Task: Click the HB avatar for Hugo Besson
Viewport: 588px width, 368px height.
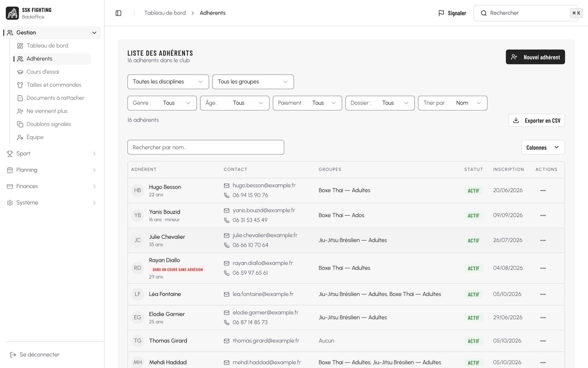Action: coord(137,190)
